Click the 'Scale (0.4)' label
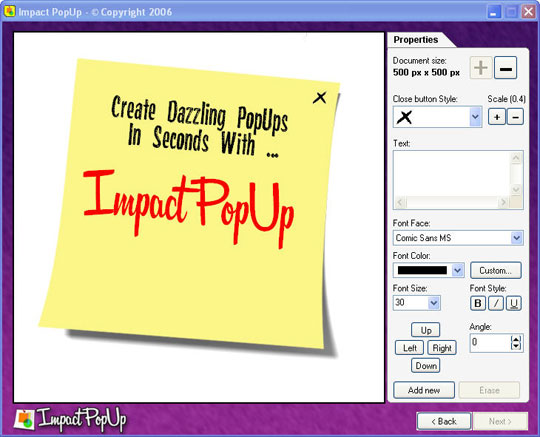This screenshot has width=540, height=437. (x=506, y=99)
